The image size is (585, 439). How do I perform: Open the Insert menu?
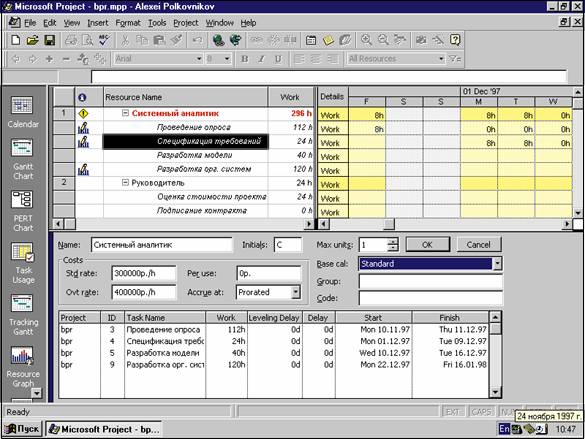coord(98,23)
